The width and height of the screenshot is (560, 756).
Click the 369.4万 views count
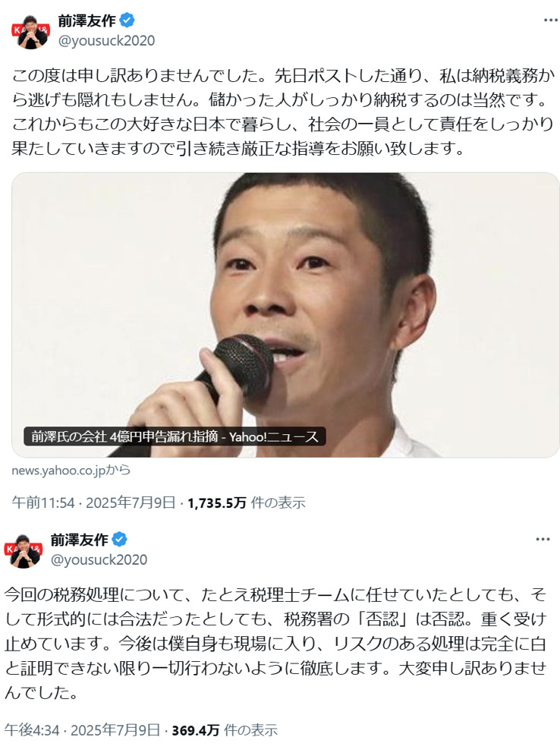(x=196, y=730)
